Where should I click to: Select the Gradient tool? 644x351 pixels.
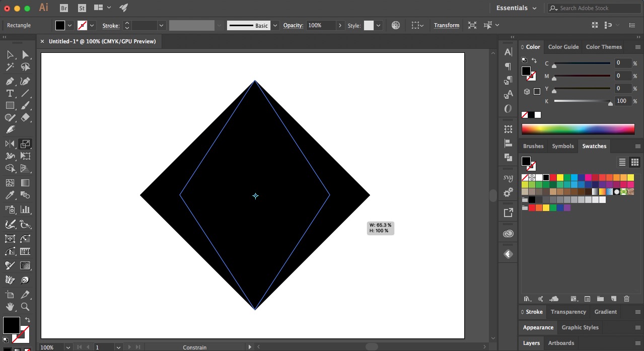(25, 183)
